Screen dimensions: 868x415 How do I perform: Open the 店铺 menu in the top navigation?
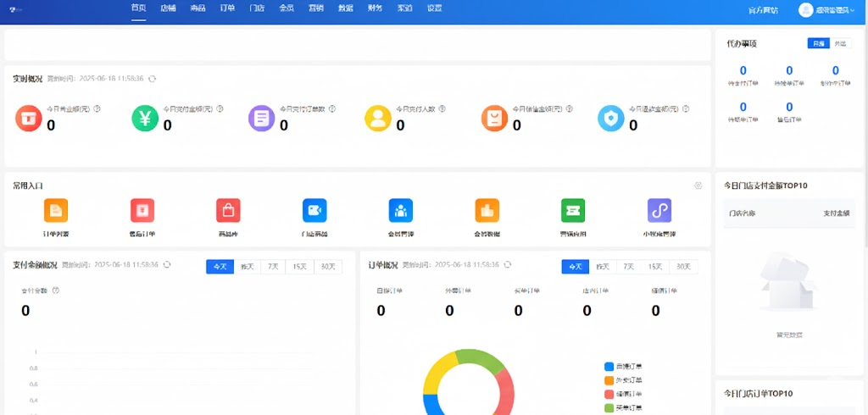[168, 8]
